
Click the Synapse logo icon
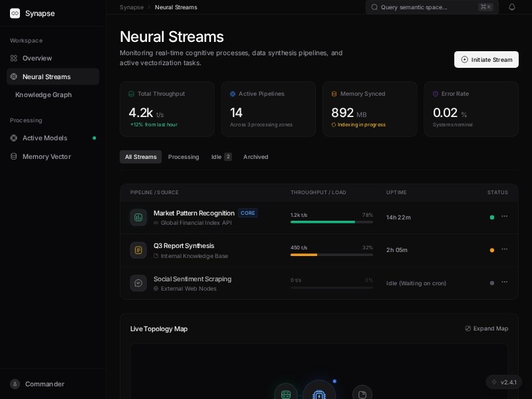(15, 13)
